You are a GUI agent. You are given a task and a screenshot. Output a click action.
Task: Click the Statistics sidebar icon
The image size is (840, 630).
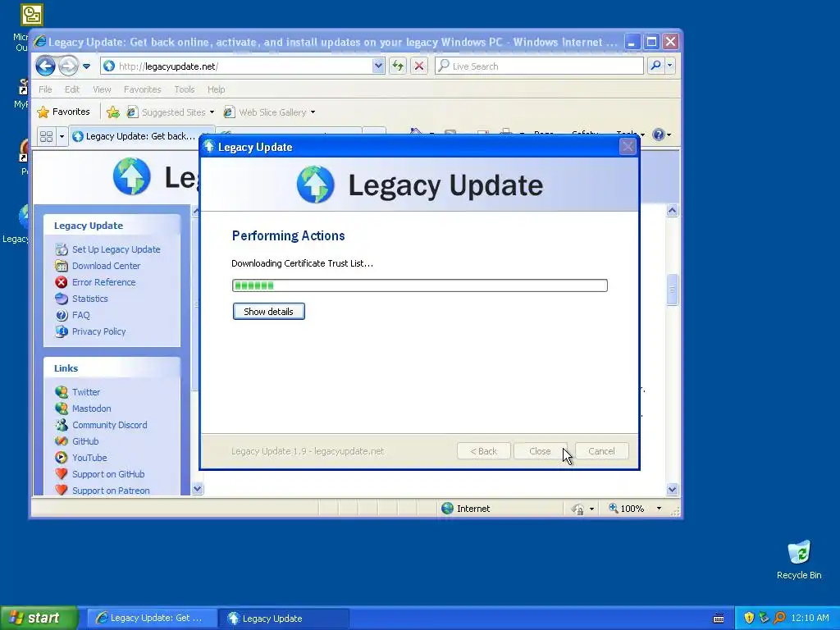point(62,299)
